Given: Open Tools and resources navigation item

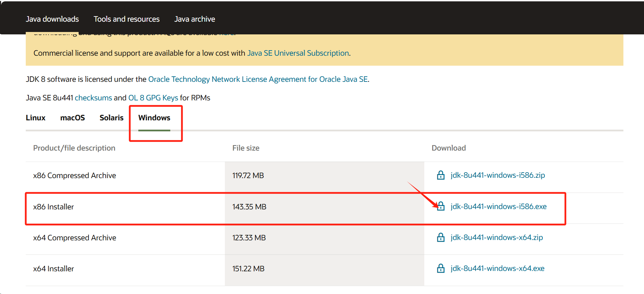Looking at the screenshot, I should click(127, 19).
